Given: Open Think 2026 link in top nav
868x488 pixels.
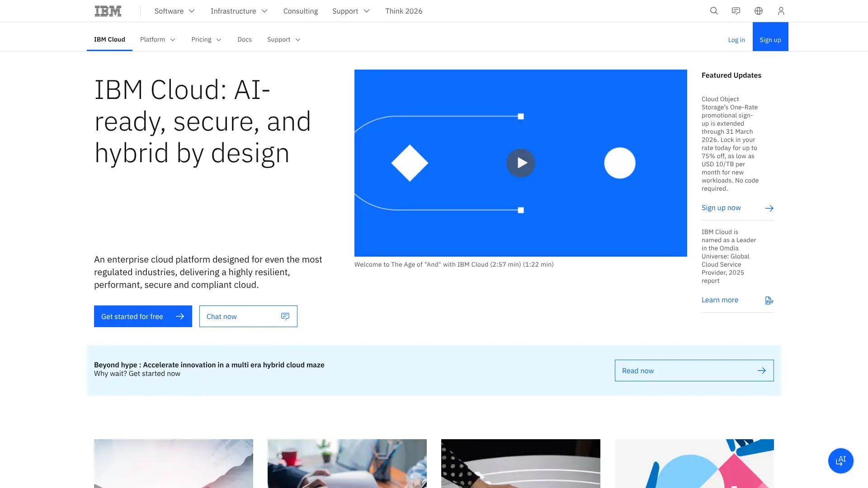Looking at the screenshot, I should [x=404, y=11].
